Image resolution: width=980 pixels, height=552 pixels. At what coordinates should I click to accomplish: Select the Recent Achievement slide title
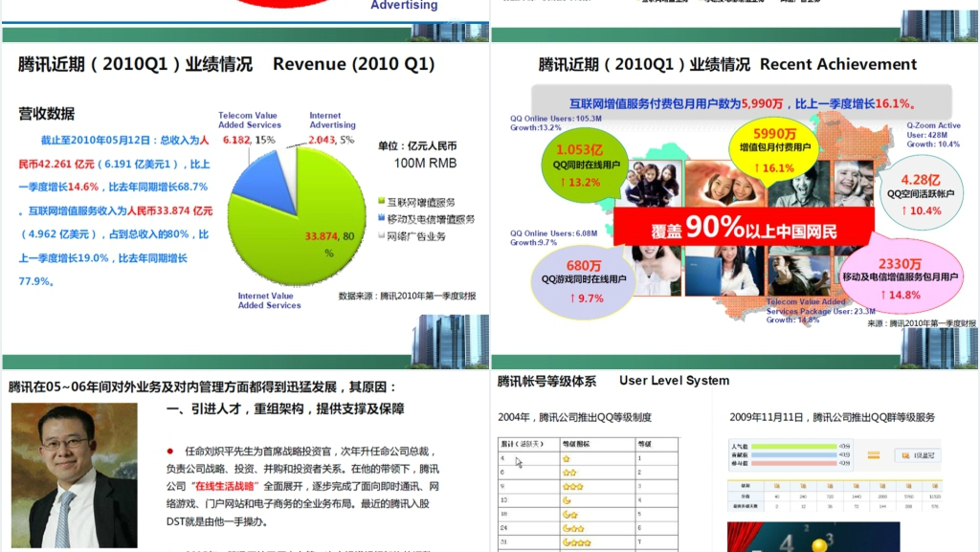point(838,64)
